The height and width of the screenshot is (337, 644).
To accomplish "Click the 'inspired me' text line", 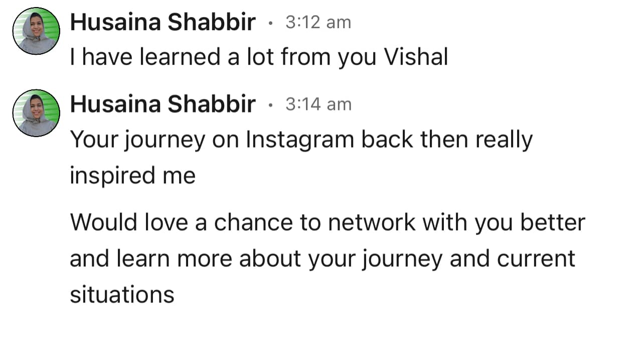I will [132, 175].
